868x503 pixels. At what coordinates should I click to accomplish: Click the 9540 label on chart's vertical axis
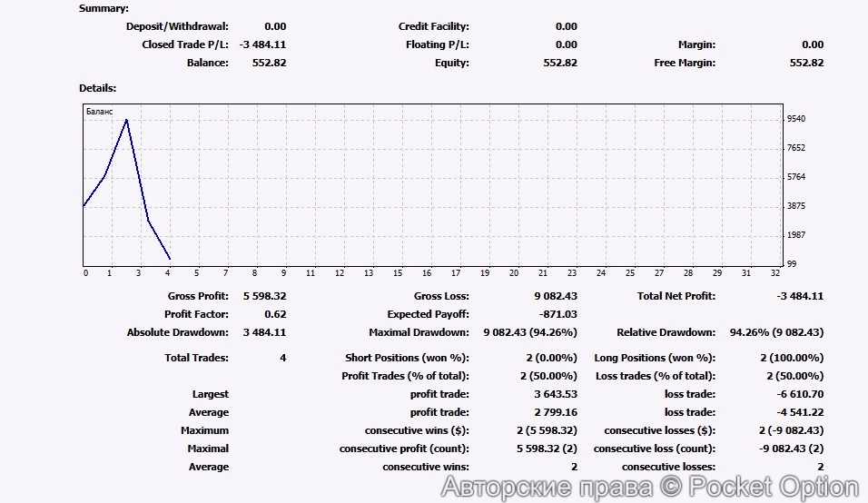point(796,119)
